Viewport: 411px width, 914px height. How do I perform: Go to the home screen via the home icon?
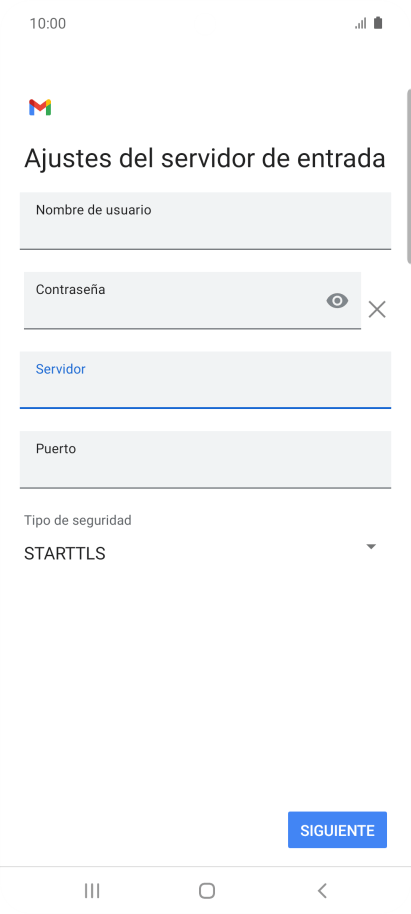pyautogui.click(x=206, y=891)
